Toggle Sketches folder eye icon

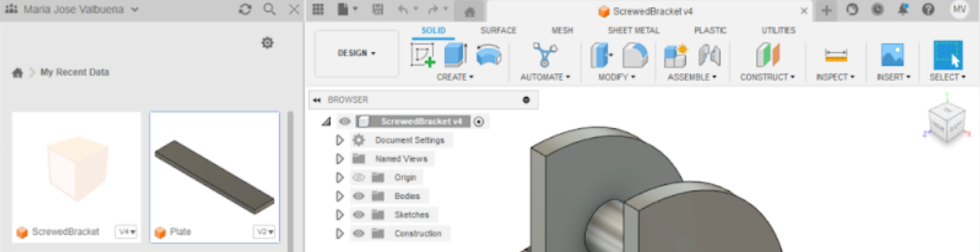click(359, 215)
